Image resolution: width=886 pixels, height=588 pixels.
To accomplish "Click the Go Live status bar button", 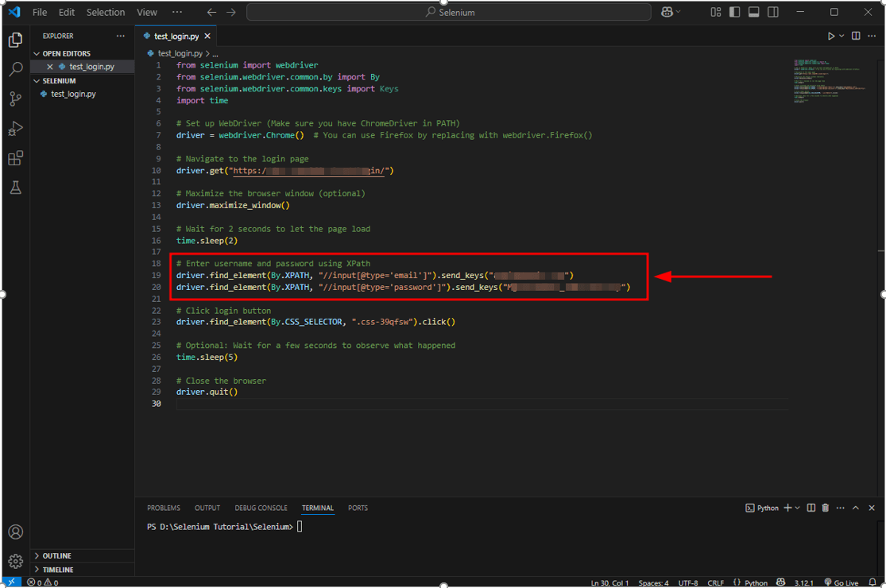I will 842,582.
